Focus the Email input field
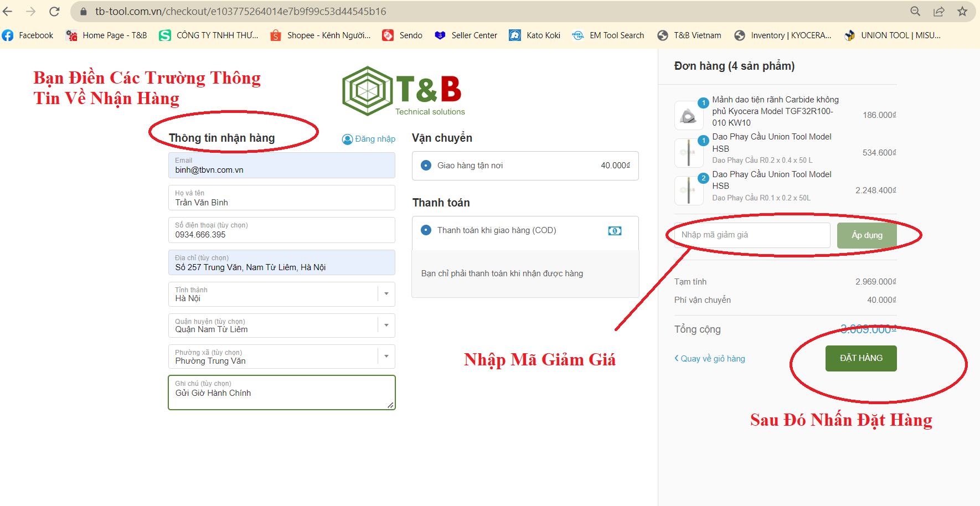The height and width of the screenshot is (506, 980). (x=282, y=166)
